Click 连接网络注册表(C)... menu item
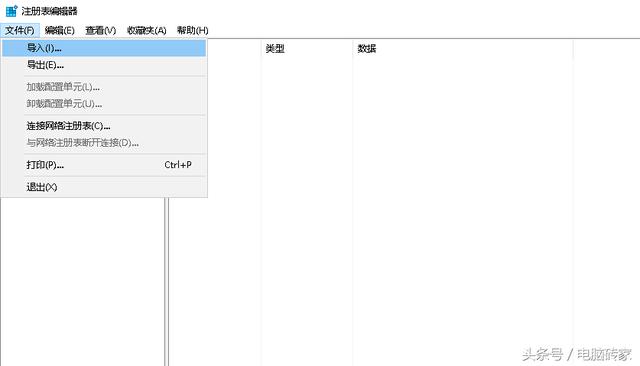This screenshot has height=366, width=640. tap(104, 126)
